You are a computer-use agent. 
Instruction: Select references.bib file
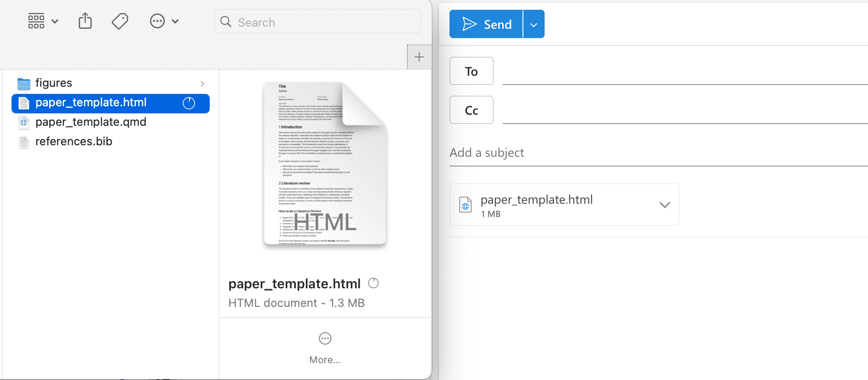74,142
